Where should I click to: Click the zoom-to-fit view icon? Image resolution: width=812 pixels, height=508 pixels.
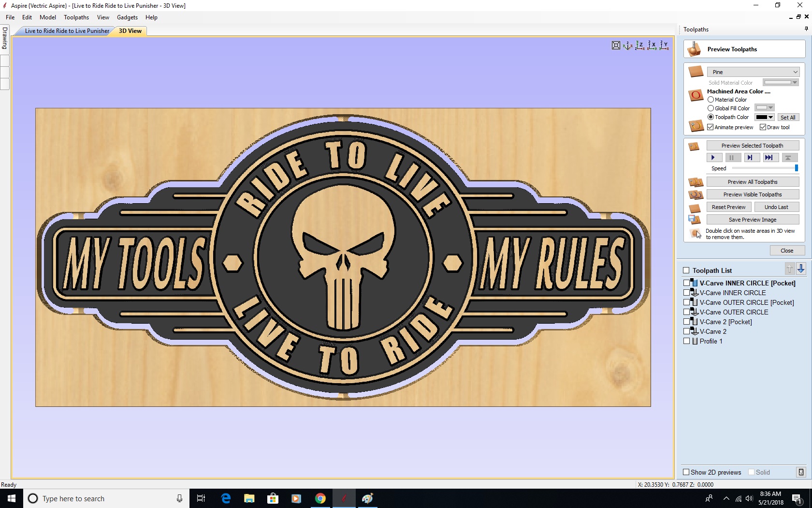coord(616,45)
